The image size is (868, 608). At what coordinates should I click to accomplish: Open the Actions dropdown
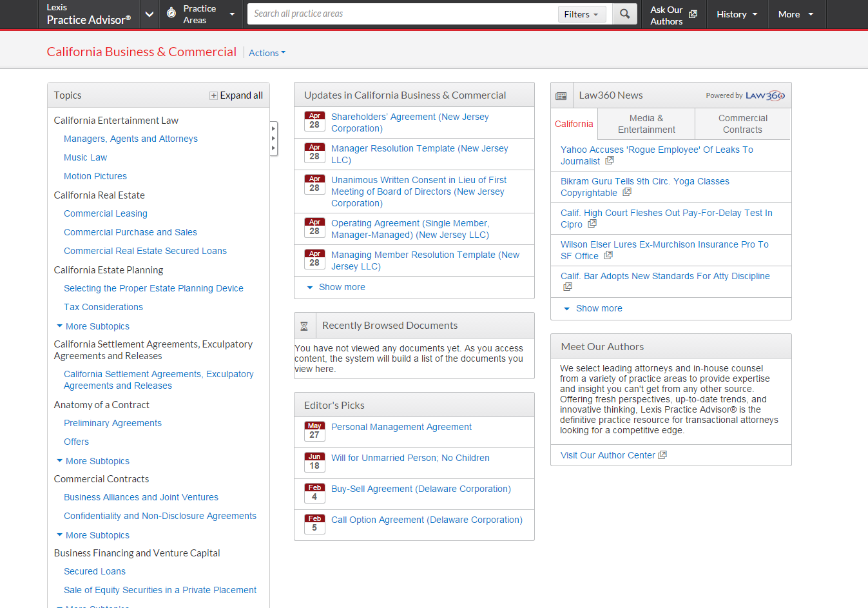pos(267,53)
